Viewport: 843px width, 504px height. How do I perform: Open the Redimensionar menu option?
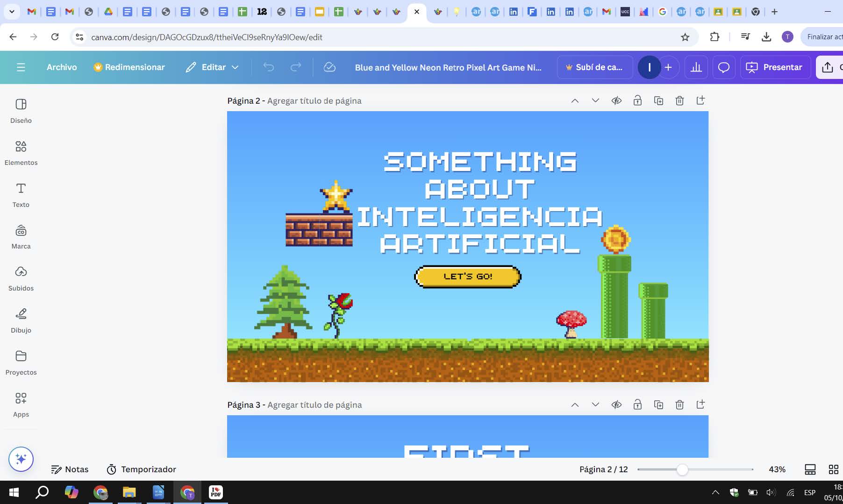[129, 67]
